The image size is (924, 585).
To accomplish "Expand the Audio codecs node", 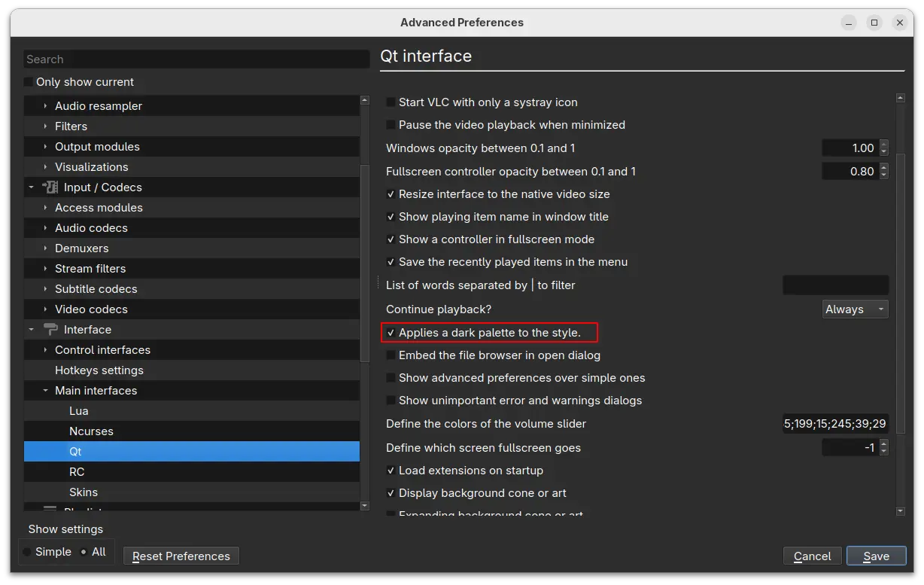I will [x=45, y=228].
